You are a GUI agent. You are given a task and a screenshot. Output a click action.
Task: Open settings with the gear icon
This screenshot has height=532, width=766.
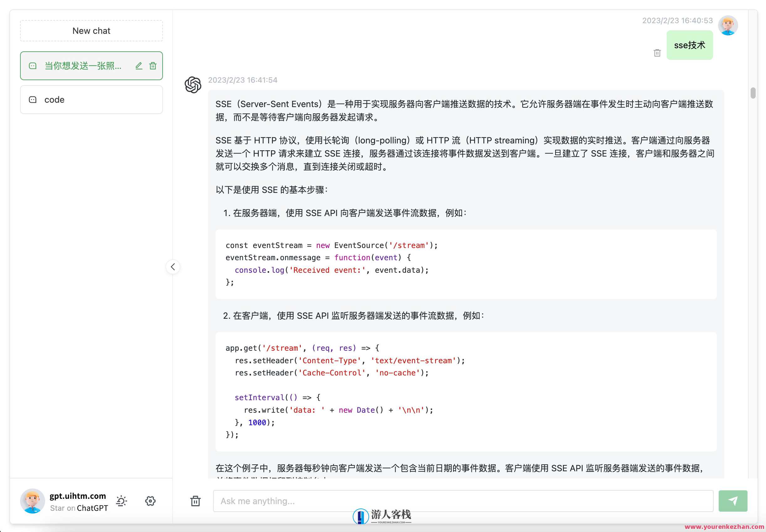tap(150, 501)
